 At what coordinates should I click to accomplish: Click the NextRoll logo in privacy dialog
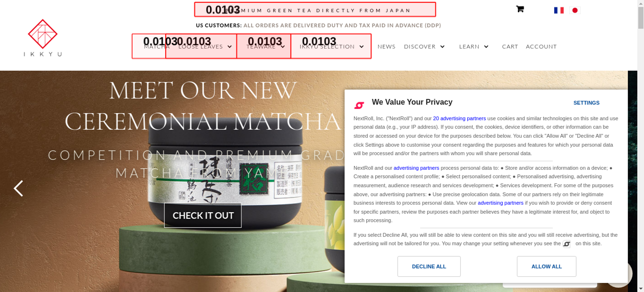pyautogui.click(x=359, y=105)
